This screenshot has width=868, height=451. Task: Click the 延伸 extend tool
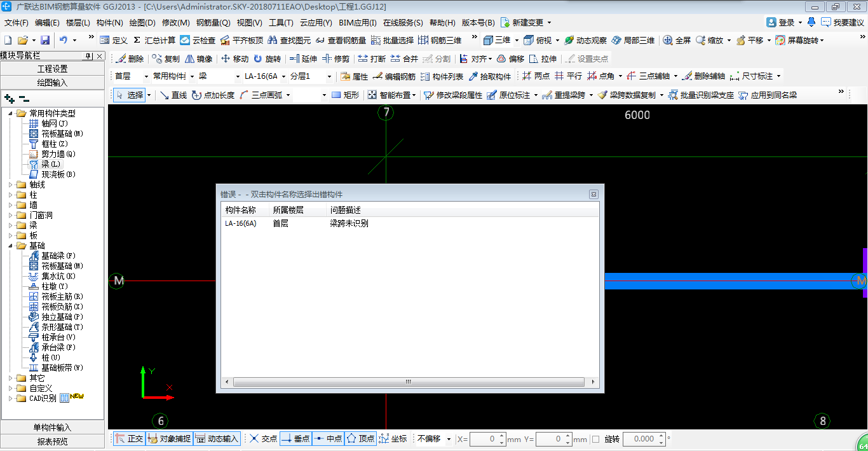pos(303,59)
